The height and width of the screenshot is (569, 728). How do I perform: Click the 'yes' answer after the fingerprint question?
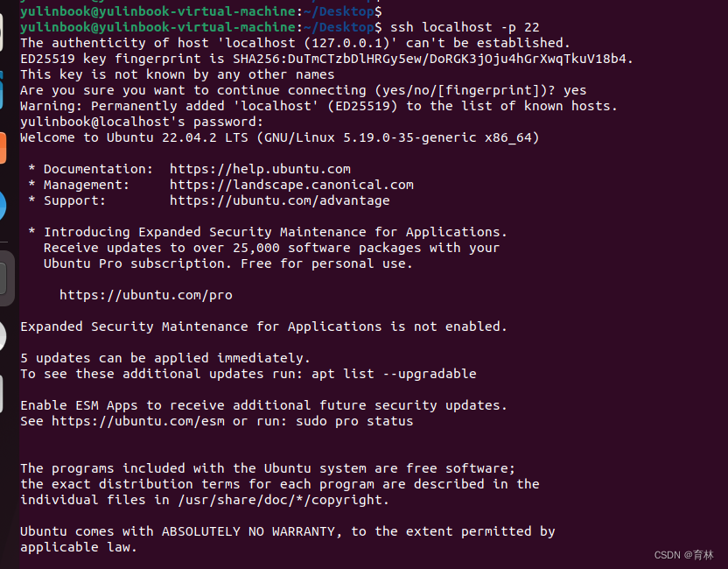pyautogui.click(x=575, y=90)
